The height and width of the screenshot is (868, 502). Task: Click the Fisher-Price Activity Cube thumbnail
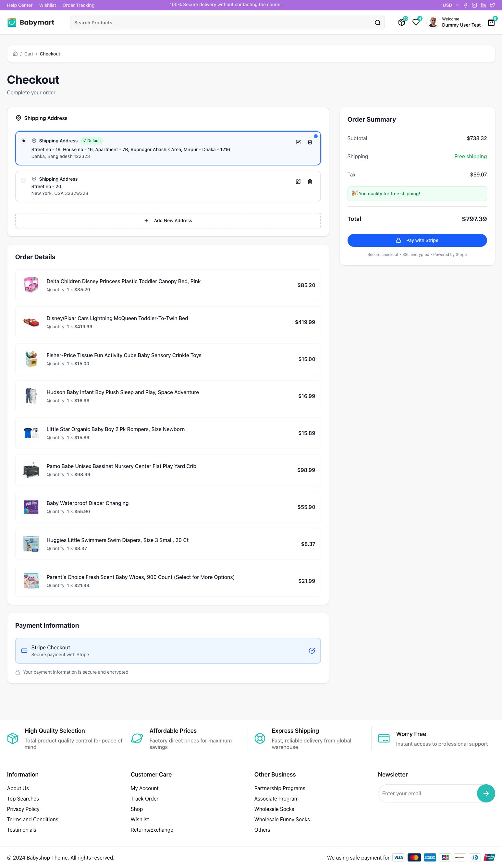pyautogui.click(x=31, y=359)
